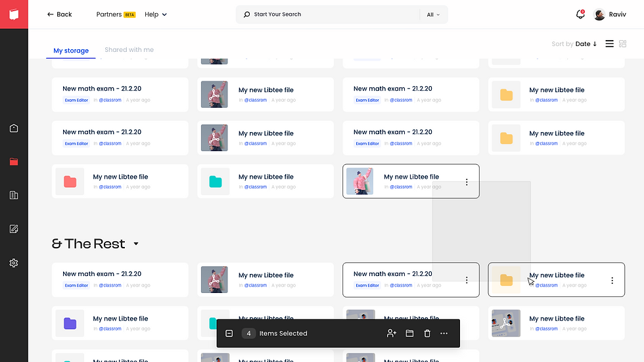
Task: Open three-dot menu on selected yellow folder card
Action: pyautogui.click(x=612, y=281)
